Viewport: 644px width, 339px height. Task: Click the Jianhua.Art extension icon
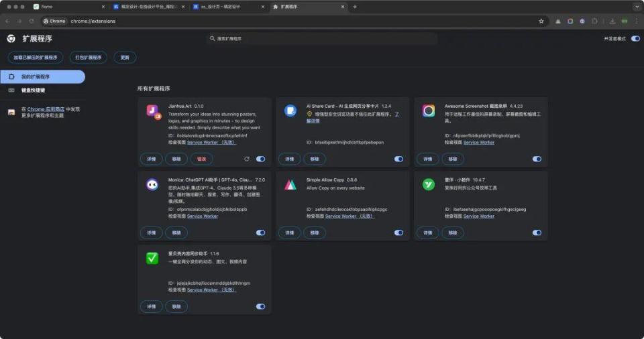tap(153, 112)
